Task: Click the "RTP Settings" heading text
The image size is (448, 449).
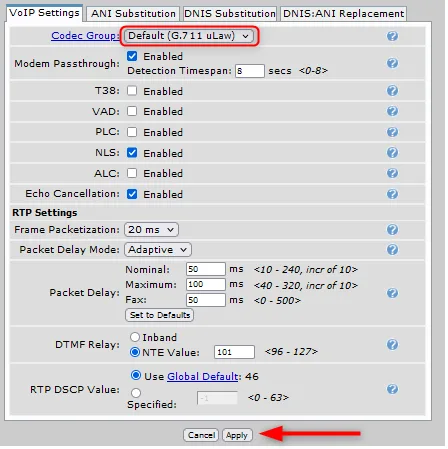Action: [x=45, y=213]
